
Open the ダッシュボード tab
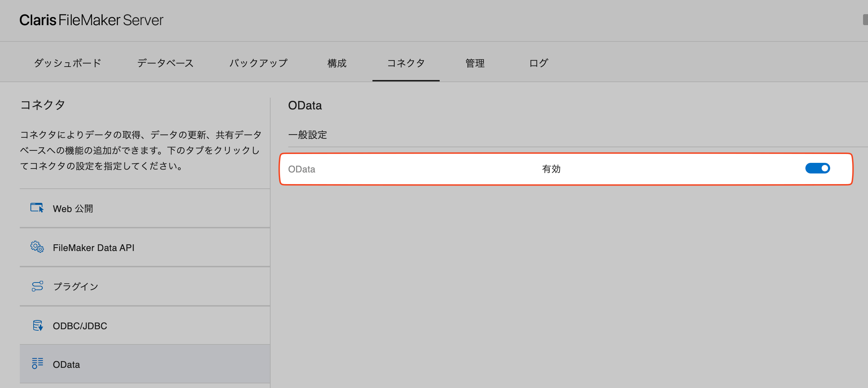(x=68, y=63)
